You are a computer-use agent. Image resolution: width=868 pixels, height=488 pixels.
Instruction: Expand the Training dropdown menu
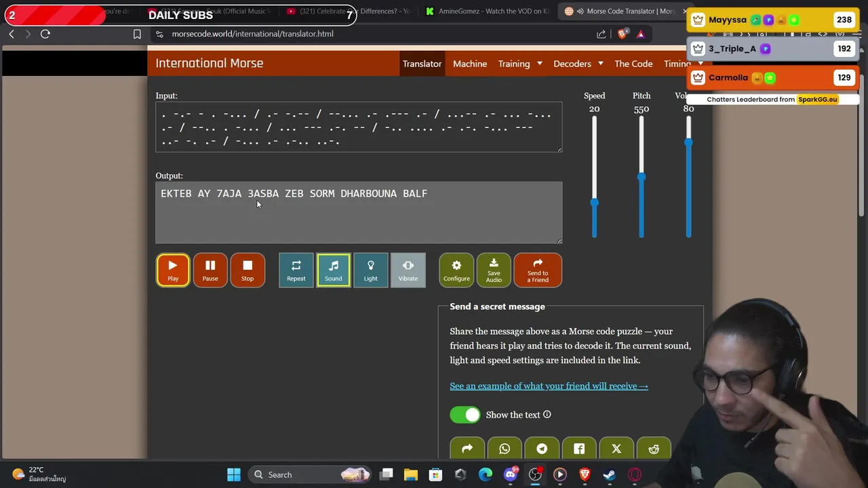coord(520,64)
